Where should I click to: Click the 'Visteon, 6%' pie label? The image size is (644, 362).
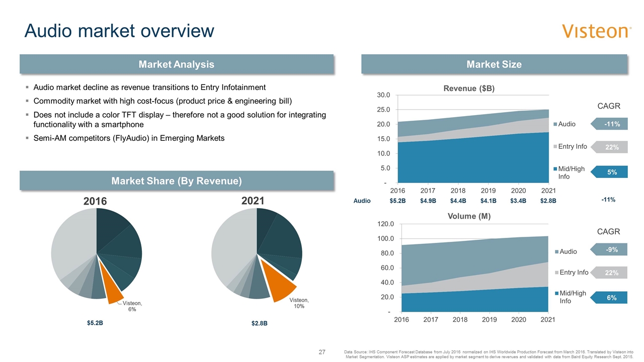pos(133,306)
